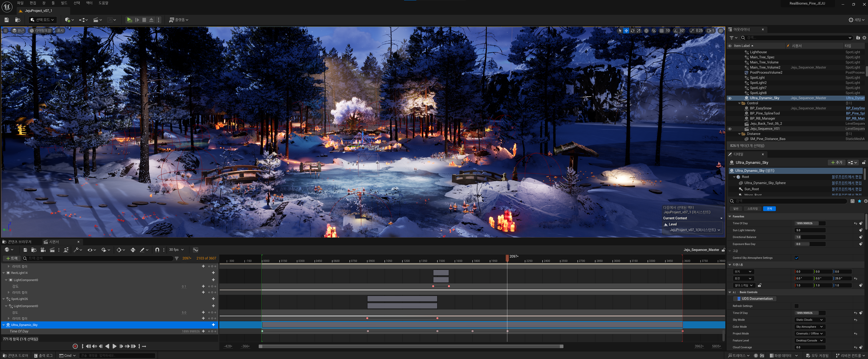Collapse the SpotLight26 track in the sequencer
The width and height of the screenshot is (868, 359).
[4, 299]
